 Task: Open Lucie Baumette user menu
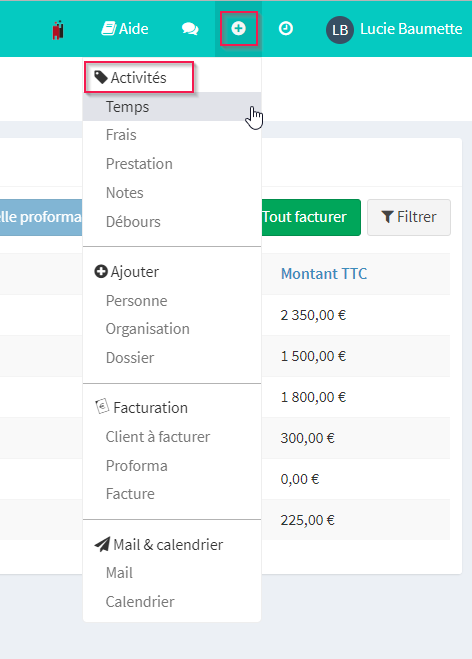tap(411, 29)
